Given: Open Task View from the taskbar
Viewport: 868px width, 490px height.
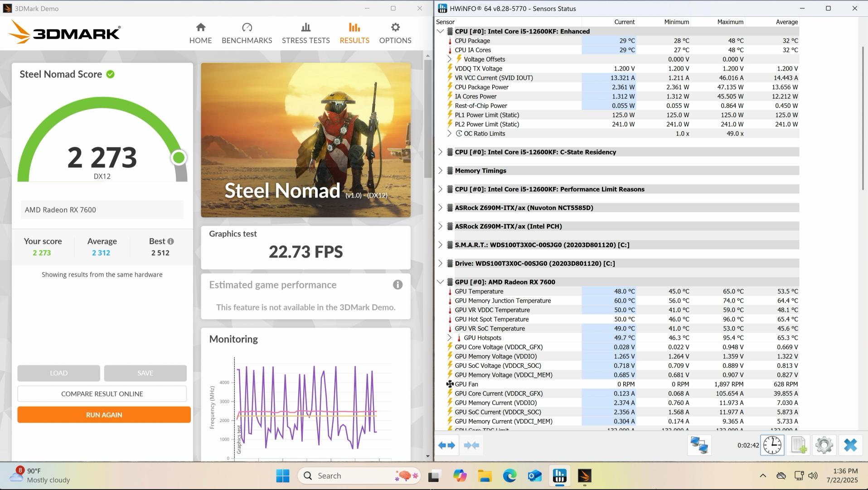Looking at the screenshot, I should [434, 476].
